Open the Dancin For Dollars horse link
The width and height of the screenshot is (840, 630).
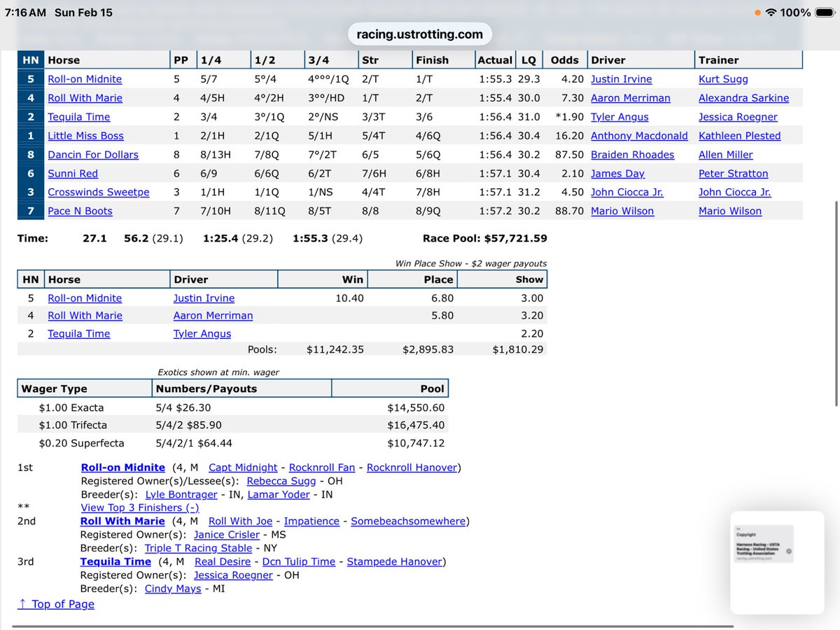click(x=93, y=155)
